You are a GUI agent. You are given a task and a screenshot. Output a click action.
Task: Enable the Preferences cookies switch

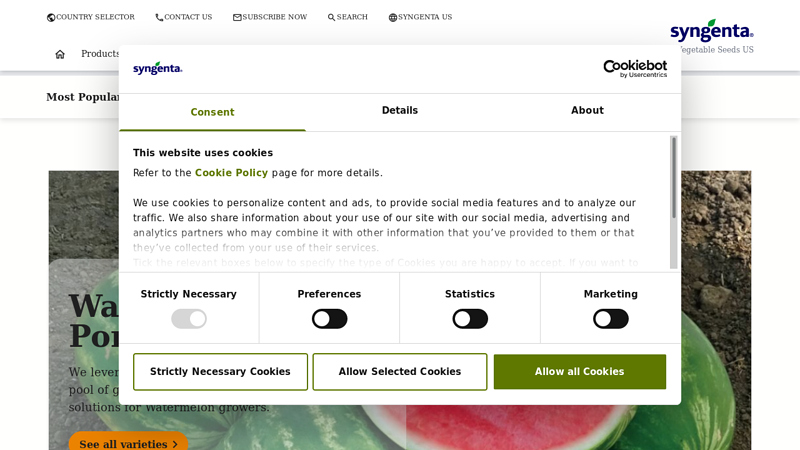[330, 319]
